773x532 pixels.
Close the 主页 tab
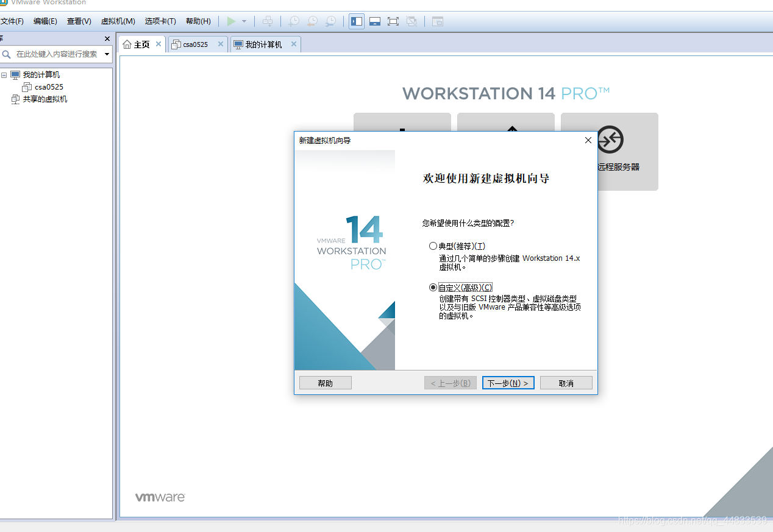[x=159, y=44]
